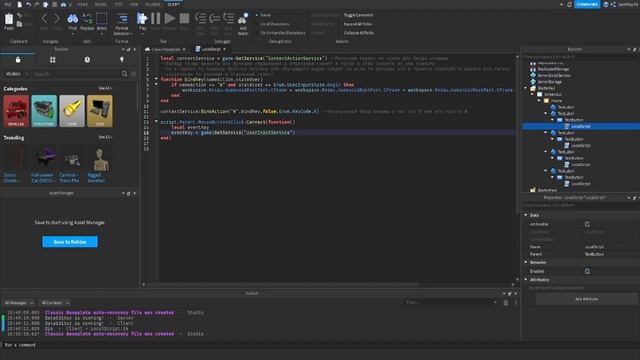Screen dimensions: 640x360
Task: Click the Stop square icon
Action: point(184,18)
